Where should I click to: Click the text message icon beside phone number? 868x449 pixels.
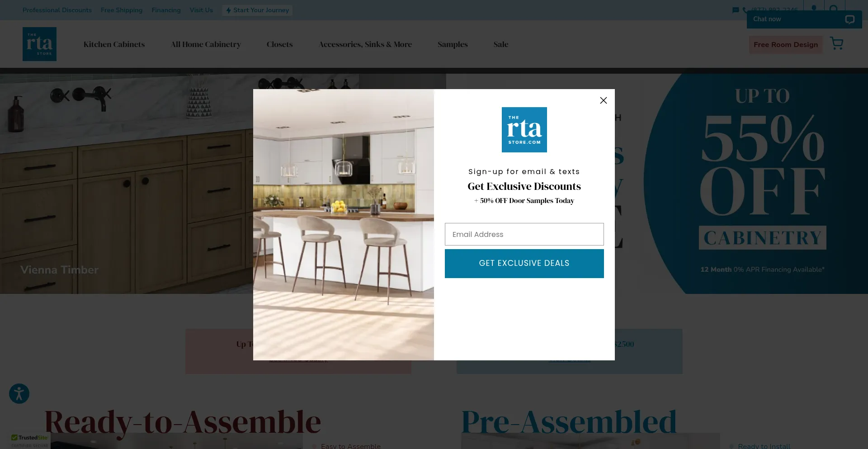(x=735, y=10)
